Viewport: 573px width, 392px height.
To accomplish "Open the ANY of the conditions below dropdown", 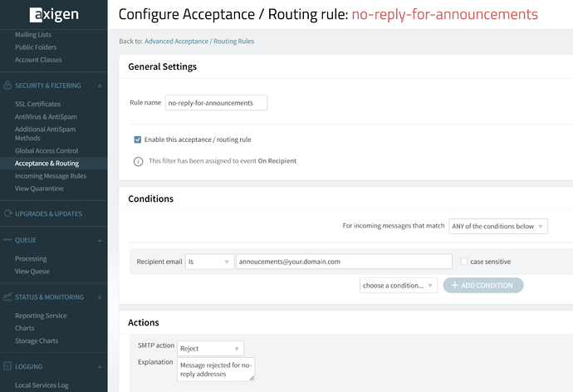I will tap(498, 226).
